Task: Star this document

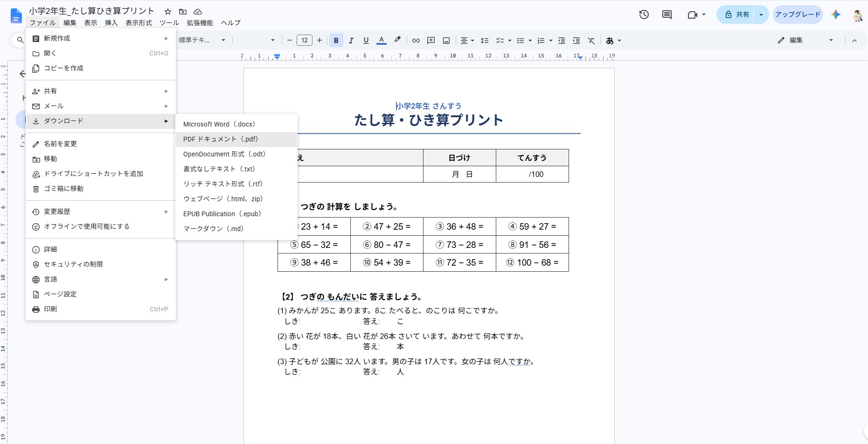Action: click(x=168, y=12)
